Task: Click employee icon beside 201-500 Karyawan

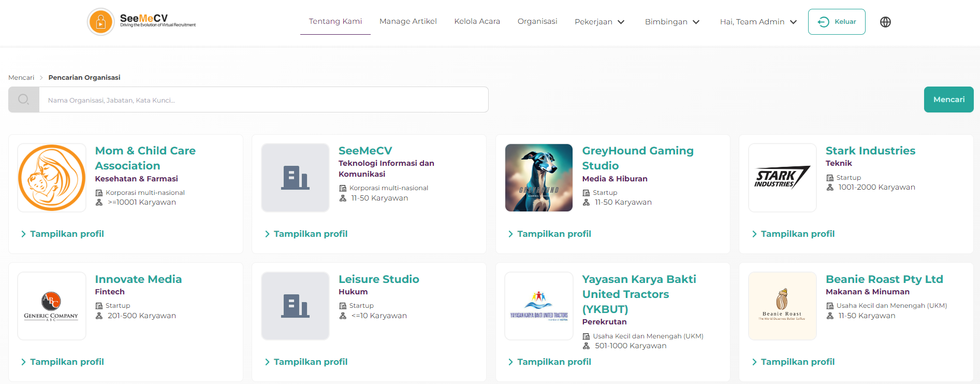Action: (x=99, y=316)
